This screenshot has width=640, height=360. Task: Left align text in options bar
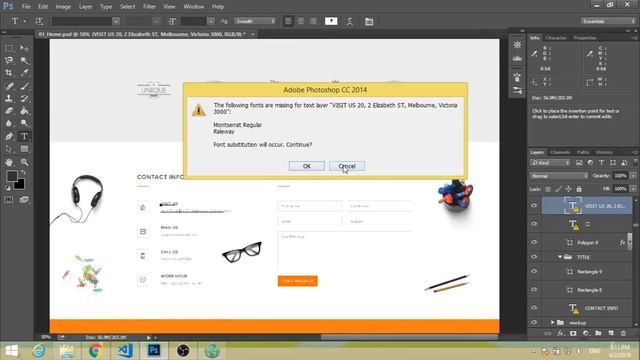click(x=288, y=21)
